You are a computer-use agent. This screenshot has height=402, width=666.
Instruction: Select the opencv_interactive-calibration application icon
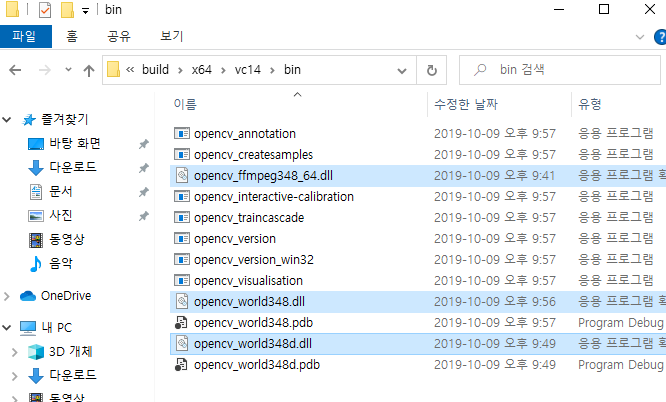point(182,196)
